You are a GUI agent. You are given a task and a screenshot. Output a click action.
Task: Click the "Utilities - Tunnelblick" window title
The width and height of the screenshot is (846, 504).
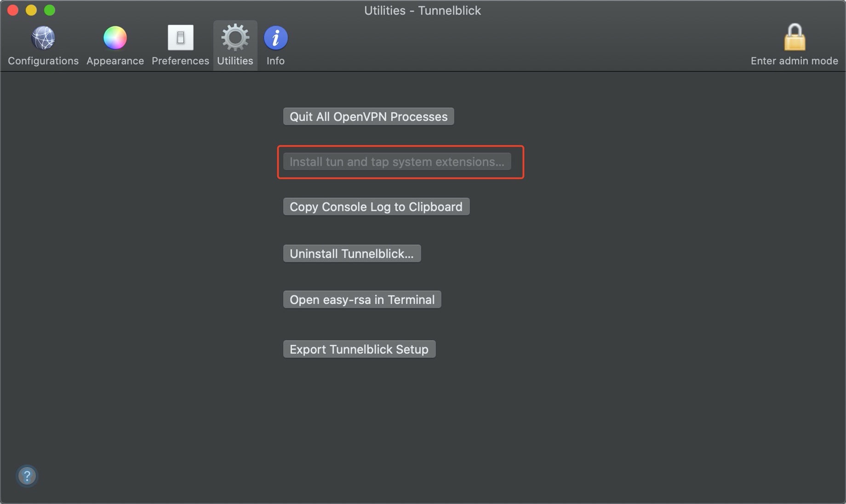[x=422, y=11]
